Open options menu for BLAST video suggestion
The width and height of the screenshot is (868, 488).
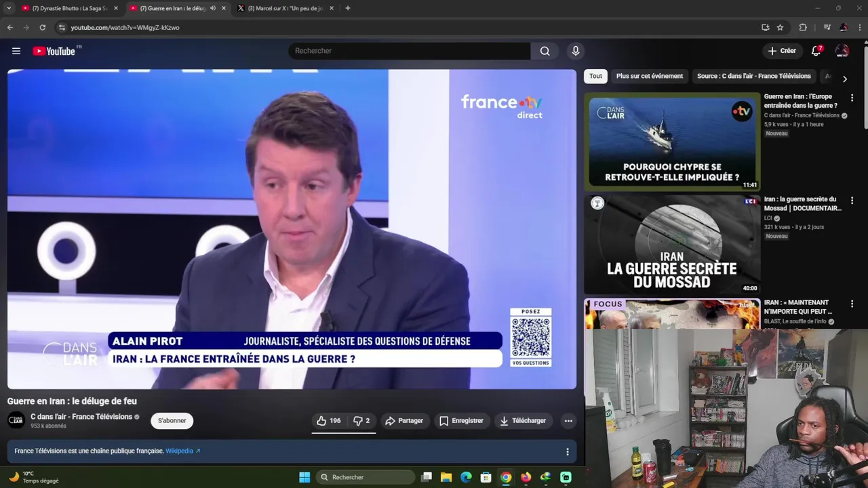tap(852, 304)
